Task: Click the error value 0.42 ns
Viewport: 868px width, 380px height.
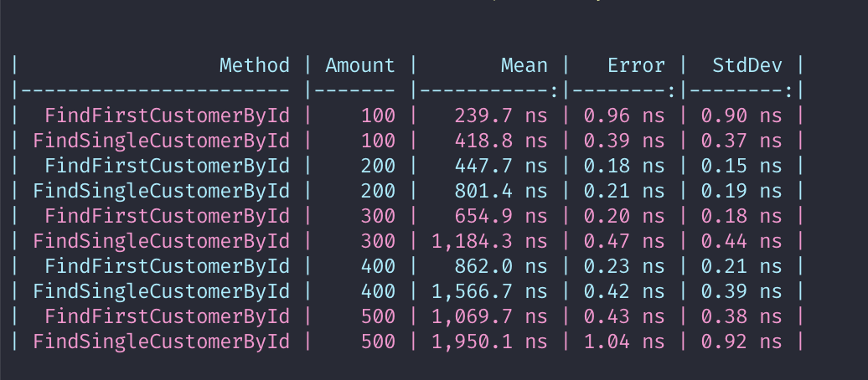Action: point(624,291)
